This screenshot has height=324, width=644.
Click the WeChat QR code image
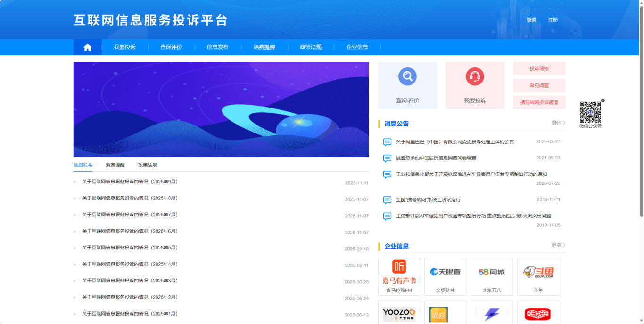590,112
